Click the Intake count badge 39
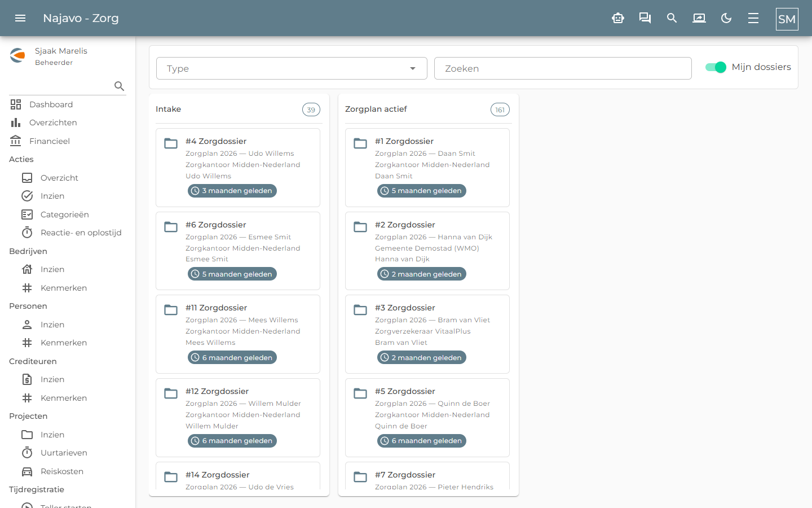The width and height of the screenshot is (812, 508). pyautogui.click(x=311, y=110)
